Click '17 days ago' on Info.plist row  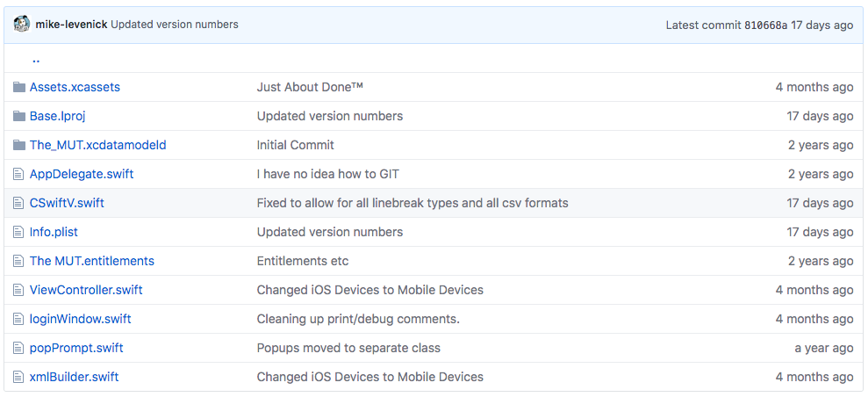point(821,232)
